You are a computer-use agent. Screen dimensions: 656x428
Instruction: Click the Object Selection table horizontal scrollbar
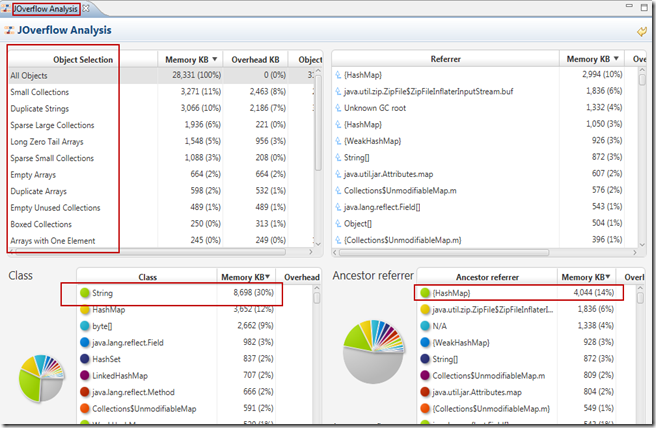point(151,252)
